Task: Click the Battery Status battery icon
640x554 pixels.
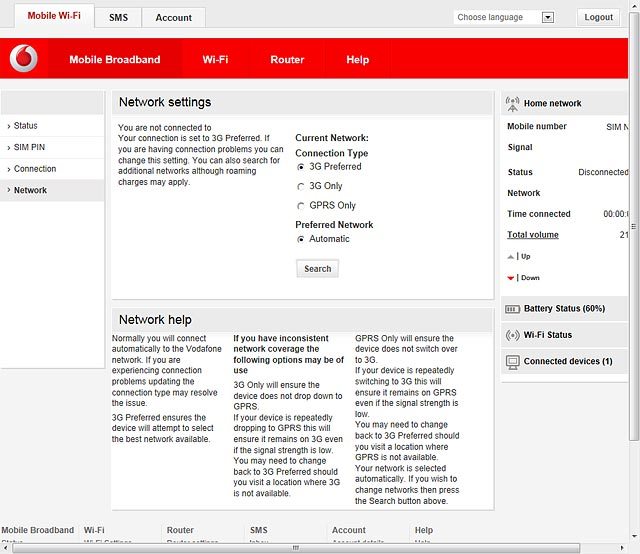Action: tap(512, 309)
